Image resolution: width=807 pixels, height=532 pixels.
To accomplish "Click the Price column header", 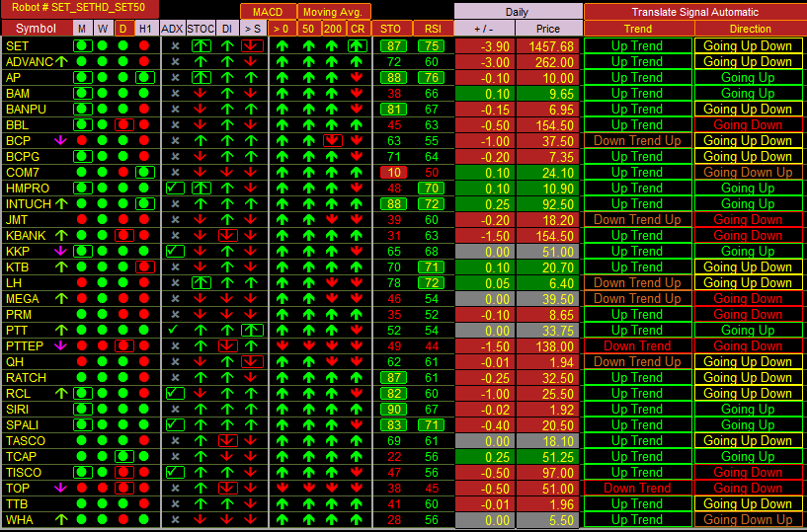I will 548,29.
